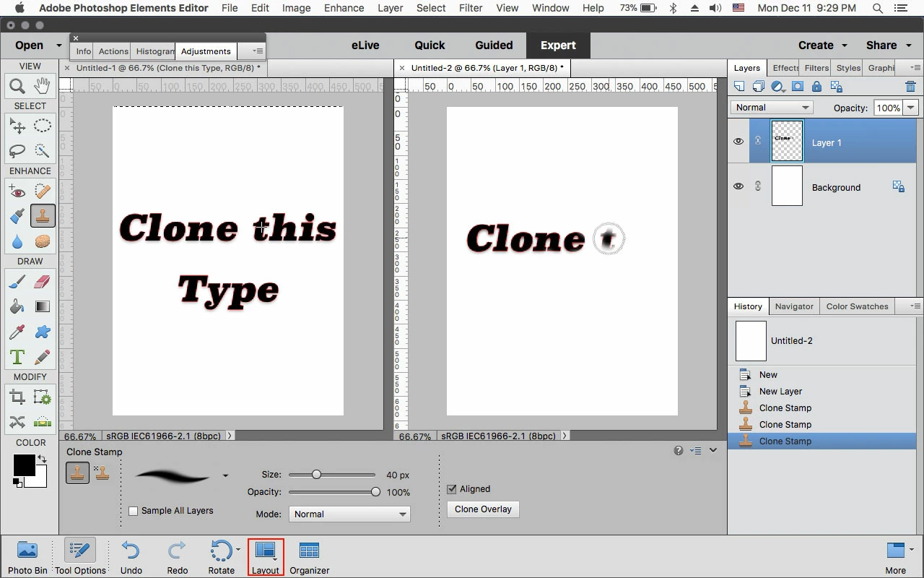The width and height of the screenshot is (924, 578).
Task: Toggle Tool Options panel
Action: pos(80,556)
